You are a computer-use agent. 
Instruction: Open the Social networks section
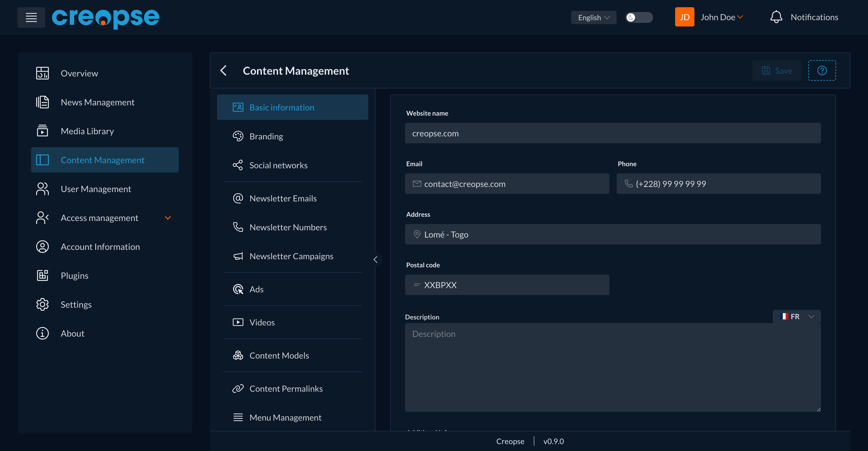point(292,165)
